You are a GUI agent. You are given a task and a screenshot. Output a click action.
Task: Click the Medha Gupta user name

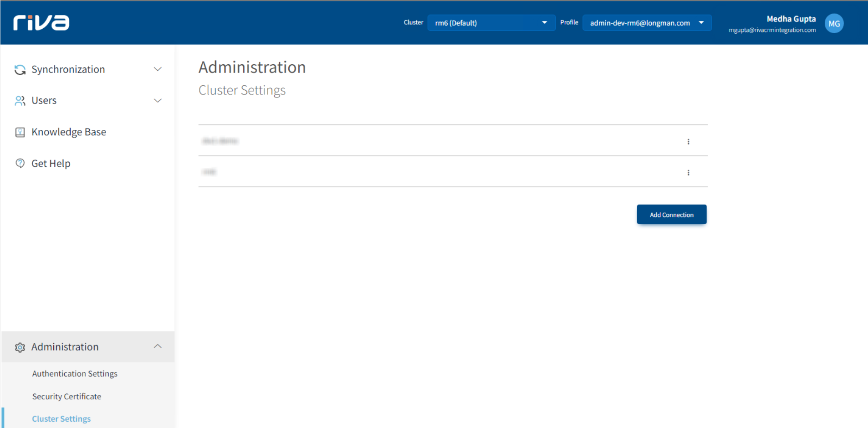coord(791,19)
